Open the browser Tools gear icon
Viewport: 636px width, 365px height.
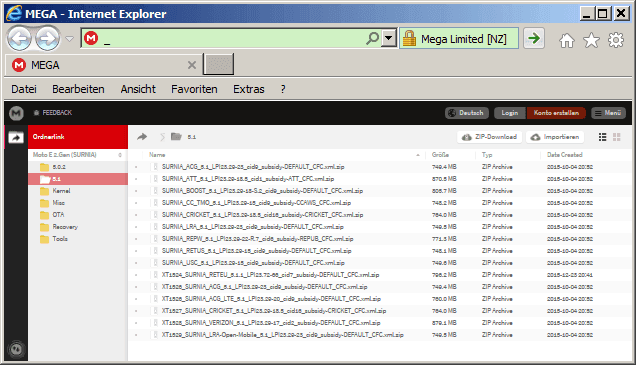click(616, 40)
